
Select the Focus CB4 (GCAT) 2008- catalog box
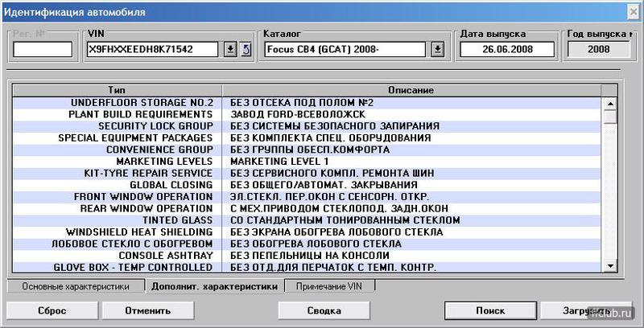pos(345,50)
